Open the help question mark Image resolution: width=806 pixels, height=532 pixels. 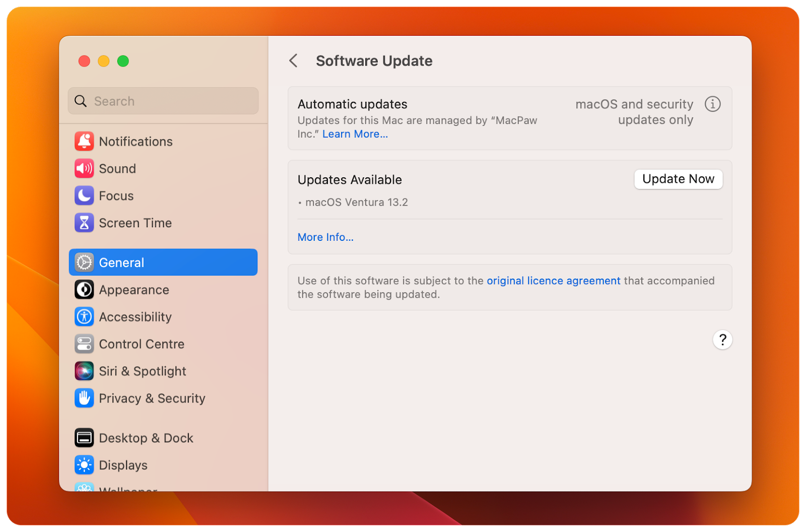[x=722, y=340]
